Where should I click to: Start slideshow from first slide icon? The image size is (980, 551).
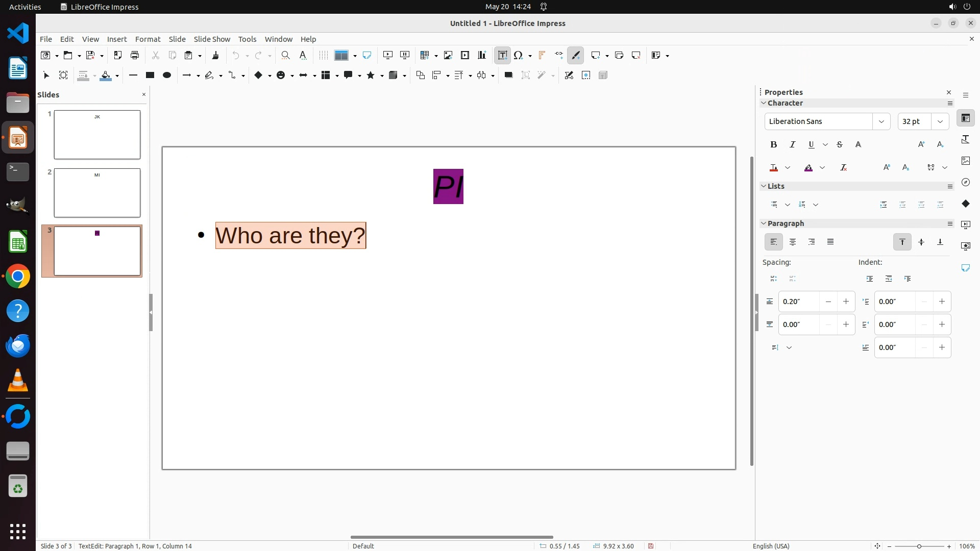click(388, 55)
